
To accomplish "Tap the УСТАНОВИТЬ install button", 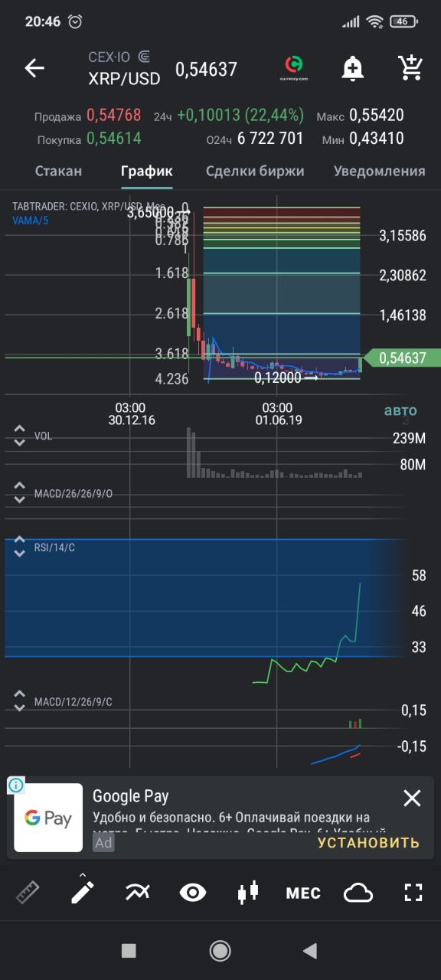I will click(368, 842).
